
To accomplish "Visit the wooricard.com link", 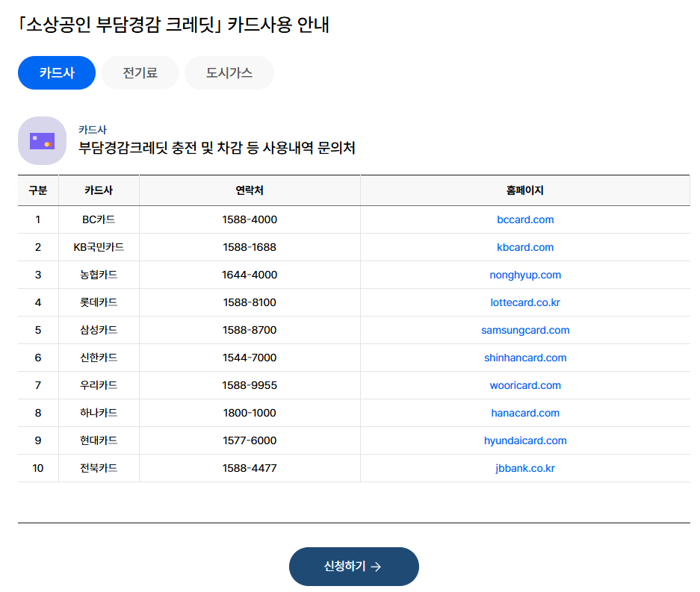I will [525, 385].
